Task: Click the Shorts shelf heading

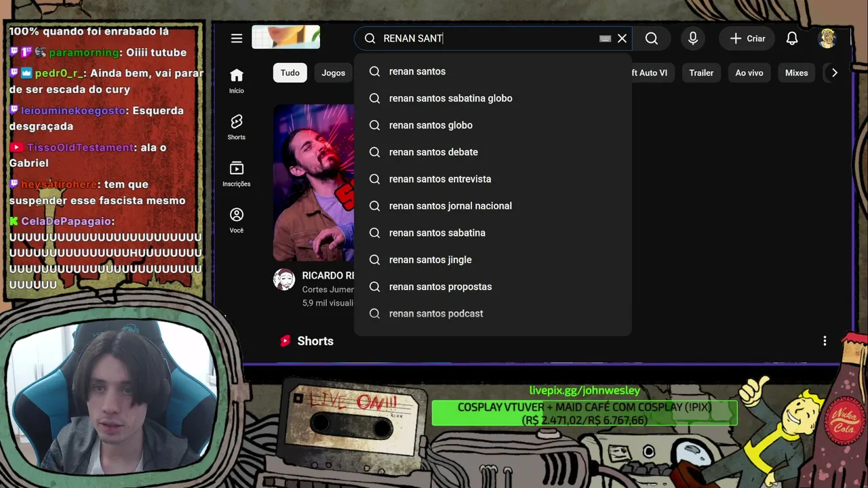Action: [315, 341]
